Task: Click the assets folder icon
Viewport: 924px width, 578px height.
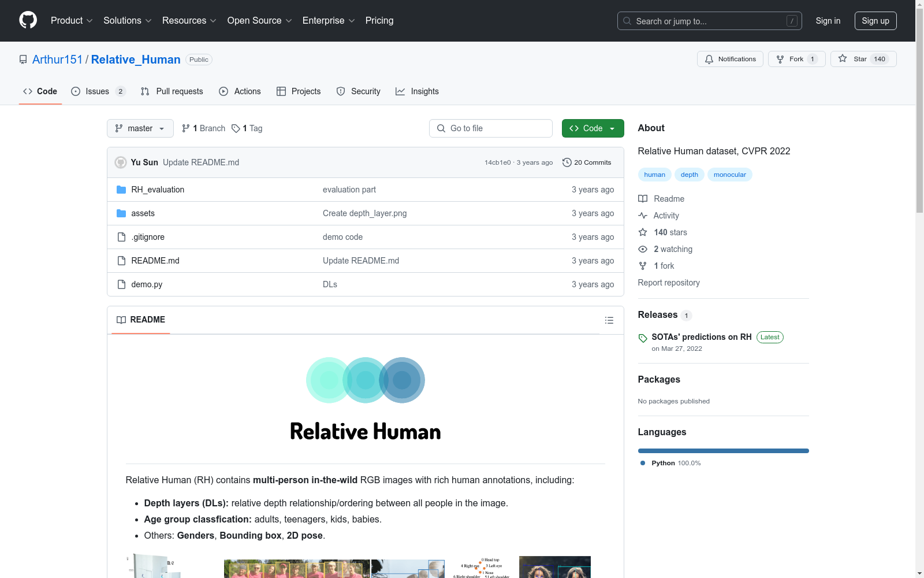Action: coord(121,213)
